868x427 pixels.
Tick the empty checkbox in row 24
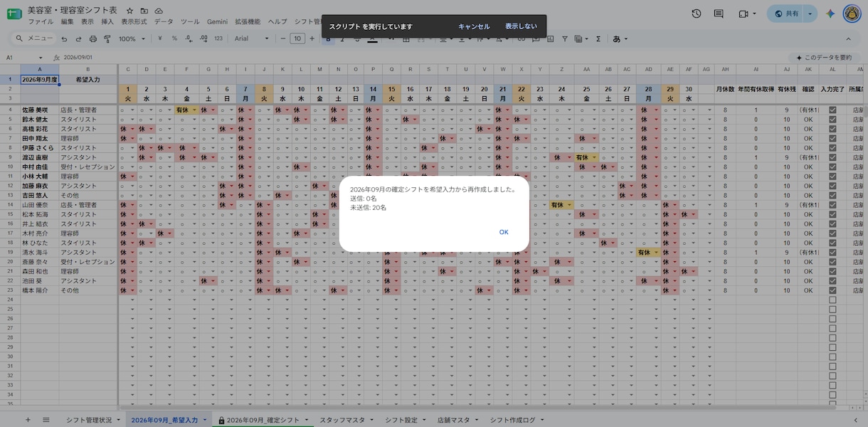832,300
